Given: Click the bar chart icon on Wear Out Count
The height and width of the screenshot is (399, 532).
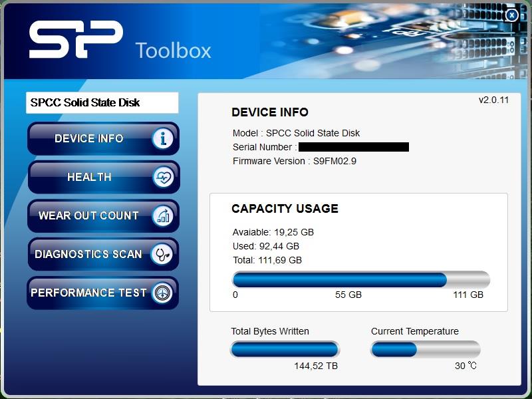Looking at the screenshot, I should click(x=163, y=215).
